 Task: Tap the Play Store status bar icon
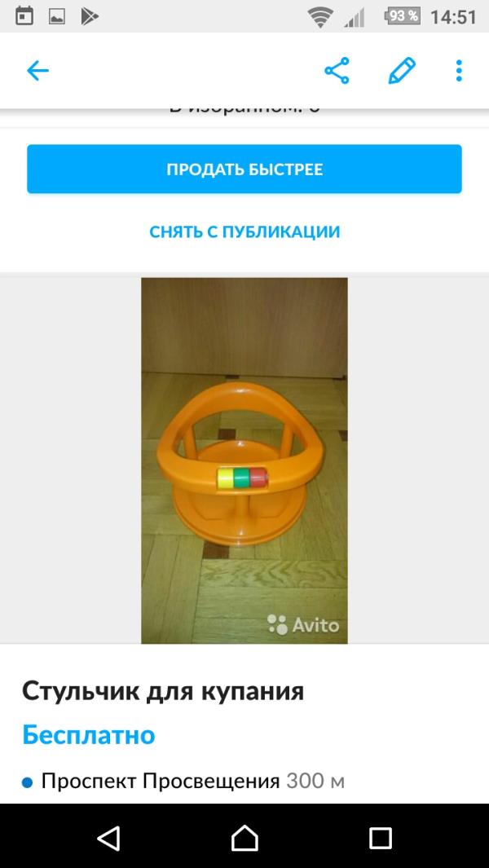(x=89, y=17)
